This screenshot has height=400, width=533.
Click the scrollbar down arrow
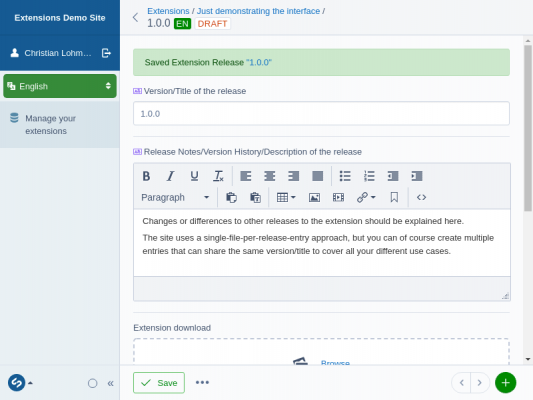pyautogui.click(x=528, y=359)
